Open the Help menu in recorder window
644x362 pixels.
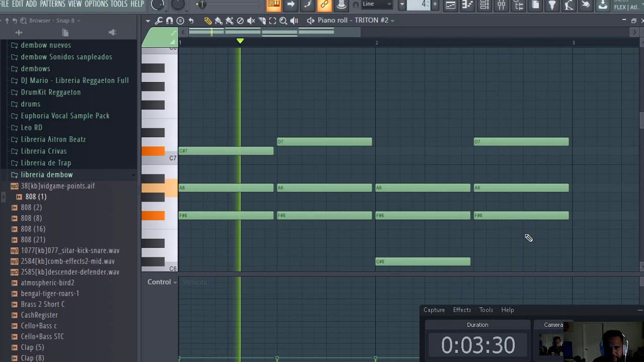click(508, 310)
